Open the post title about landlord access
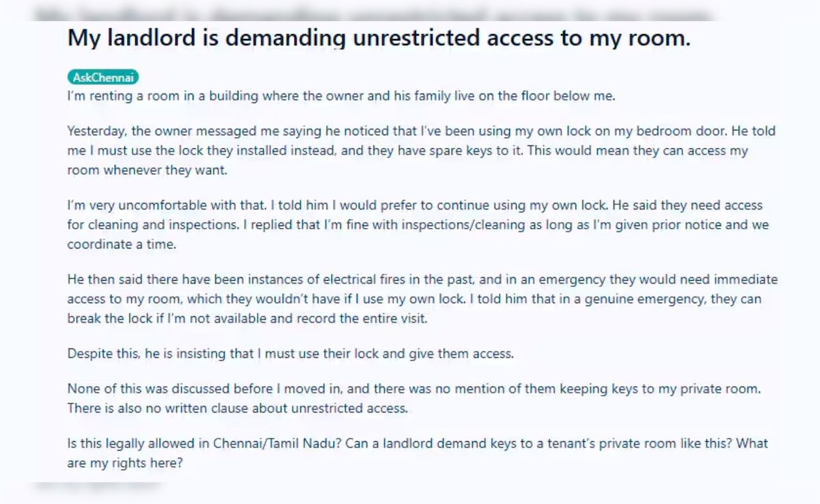 click(379, 38)
